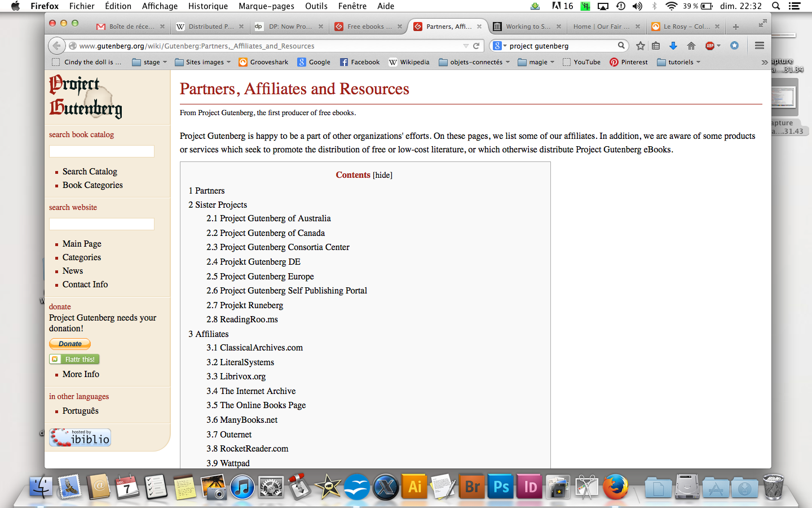Open a new tab with the plus button

(x=736, y=27)
